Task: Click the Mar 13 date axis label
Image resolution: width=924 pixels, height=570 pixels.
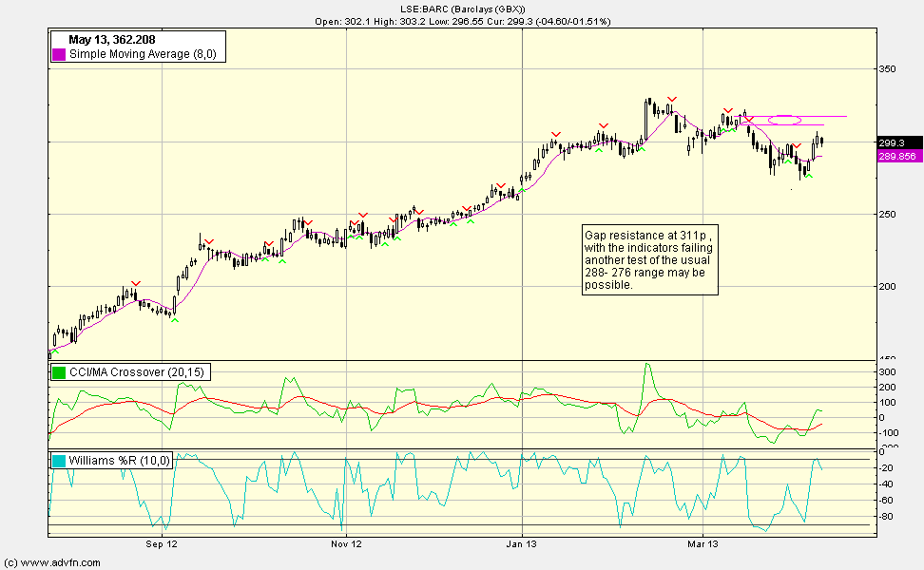Action: [703, 545]
